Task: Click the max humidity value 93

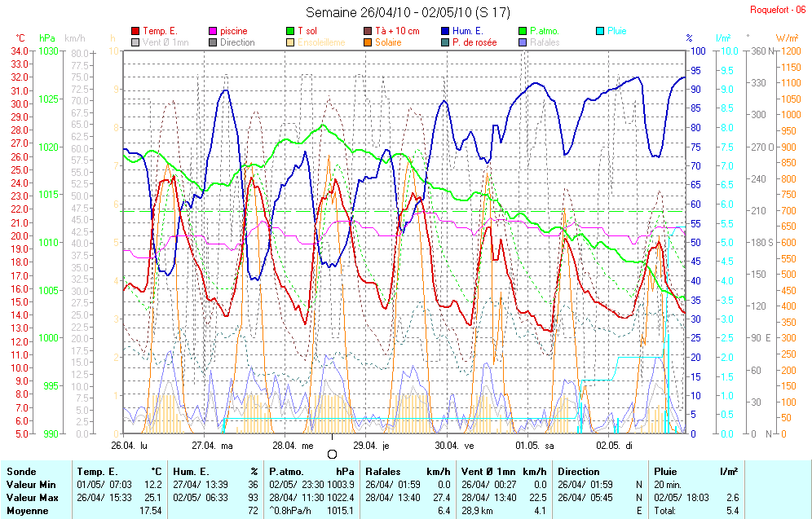Action: tap(252, 498)
